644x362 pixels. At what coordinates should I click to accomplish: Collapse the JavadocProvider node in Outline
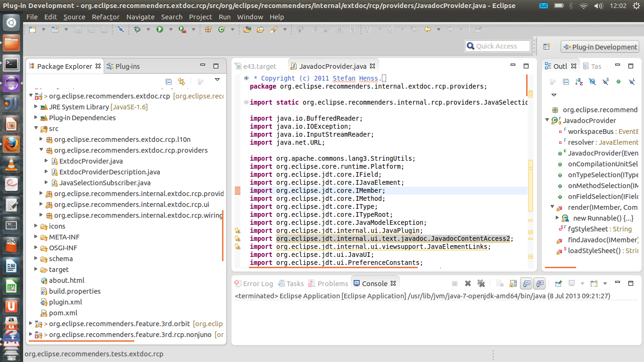tap(547, 120)
